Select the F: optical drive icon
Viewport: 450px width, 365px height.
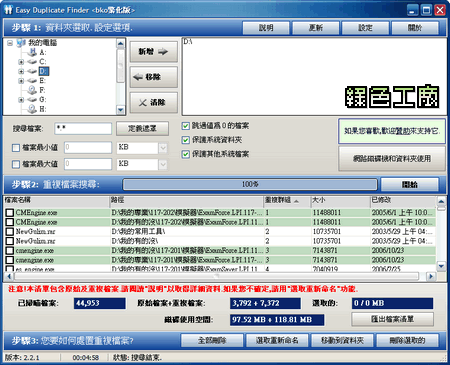tap(32, 90)
